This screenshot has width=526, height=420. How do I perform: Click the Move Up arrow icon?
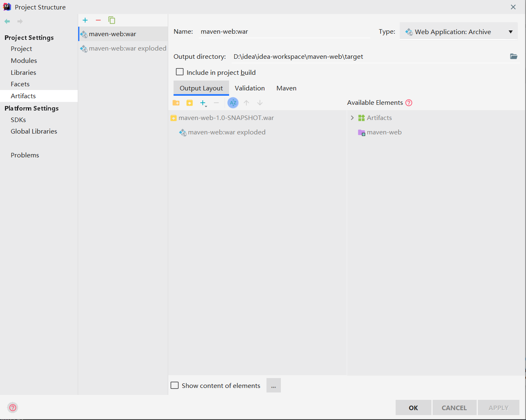[246, 103]
